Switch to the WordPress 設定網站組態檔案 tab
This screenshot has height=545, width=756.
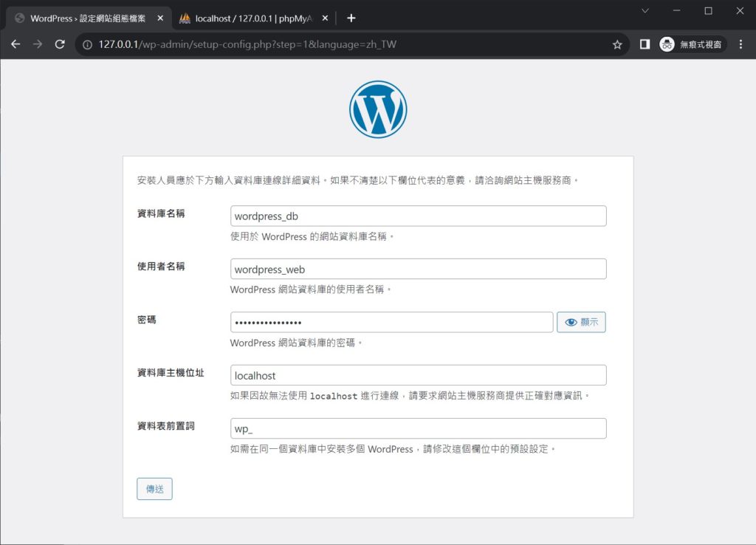[89, 18]
